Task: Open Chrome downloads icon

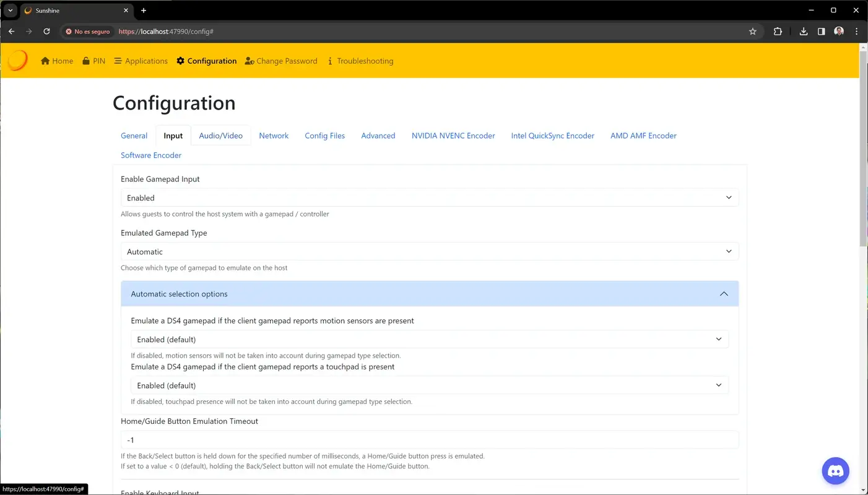Action: (804, 32)
